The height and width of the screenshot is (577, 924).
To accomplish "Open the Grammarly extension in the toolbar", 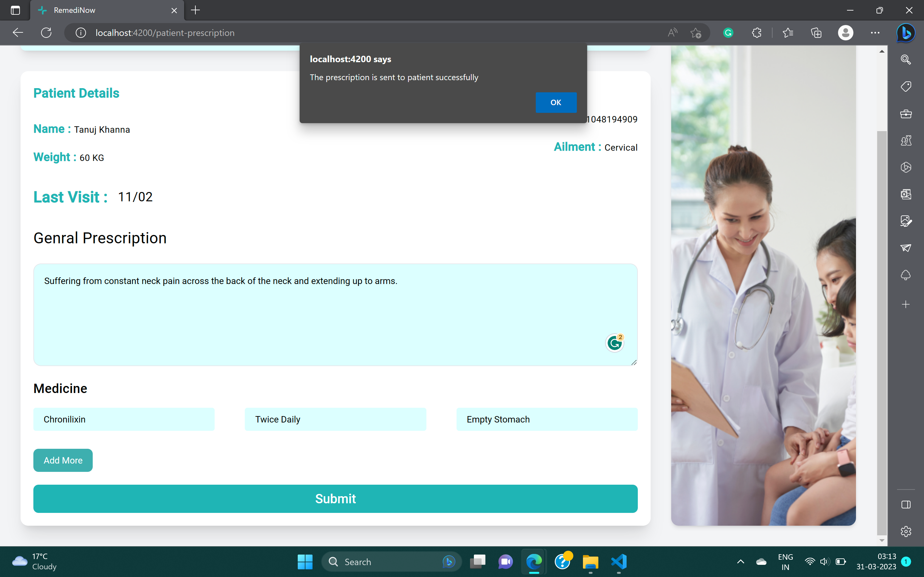I will pyautogui.click(x=728, y=33).
